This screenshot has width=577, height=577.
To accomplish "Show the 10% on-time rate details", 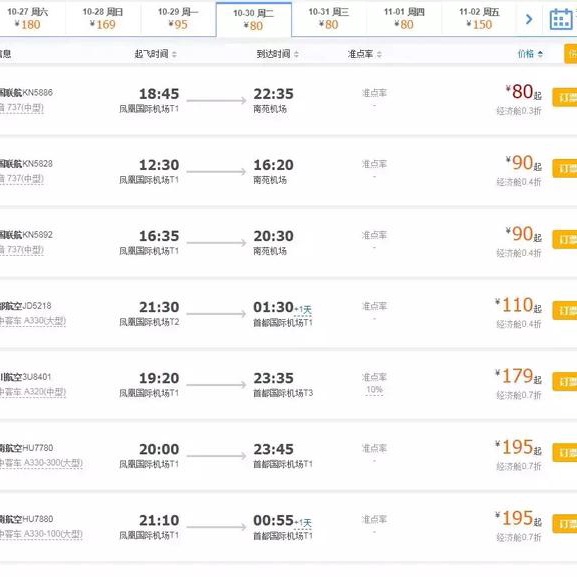I will click(374, 390).
